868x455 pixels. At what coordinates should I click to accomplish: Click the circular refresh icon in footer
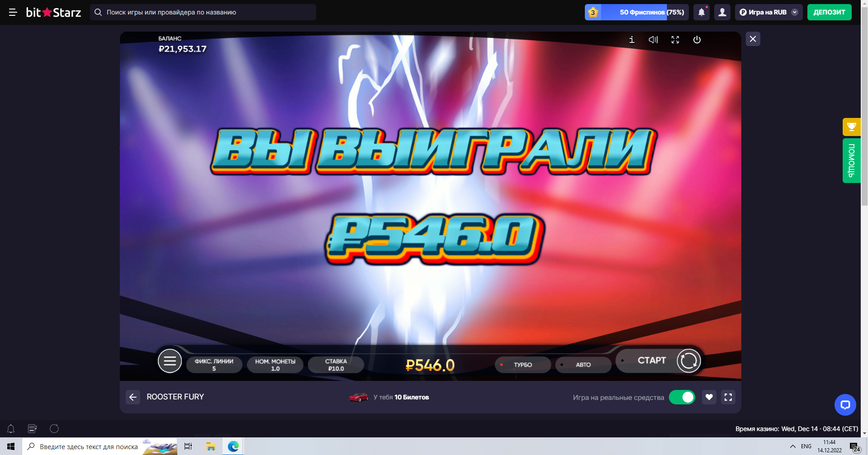54,429
